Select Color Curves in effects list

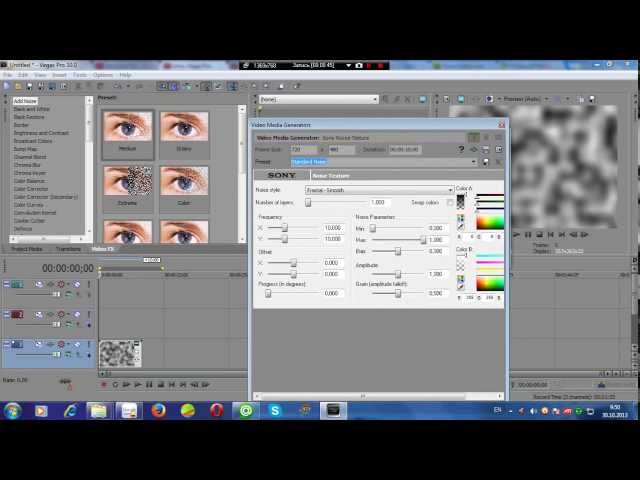click(x=28, y=205)
